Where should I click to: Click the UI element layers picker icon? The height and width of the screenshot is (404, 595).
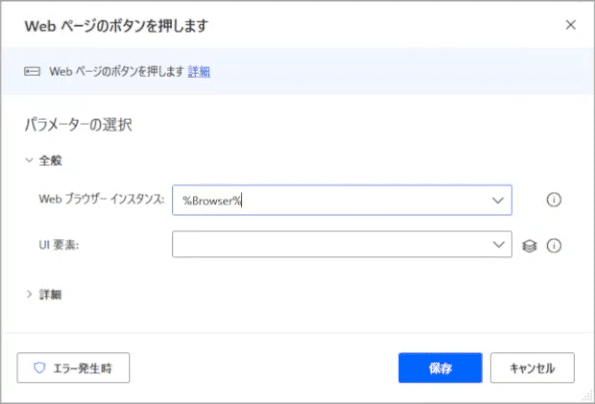(x=529, y=246)
